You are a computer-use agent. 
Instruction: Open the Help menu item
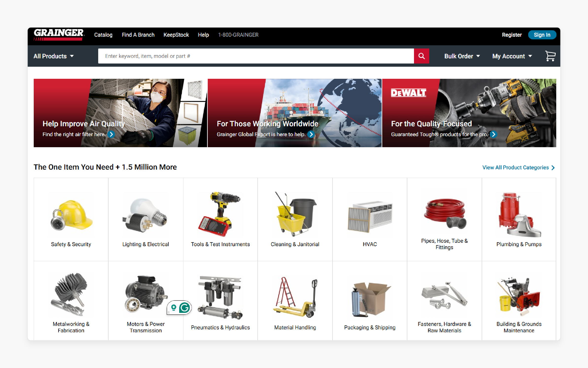coord(203,35)
